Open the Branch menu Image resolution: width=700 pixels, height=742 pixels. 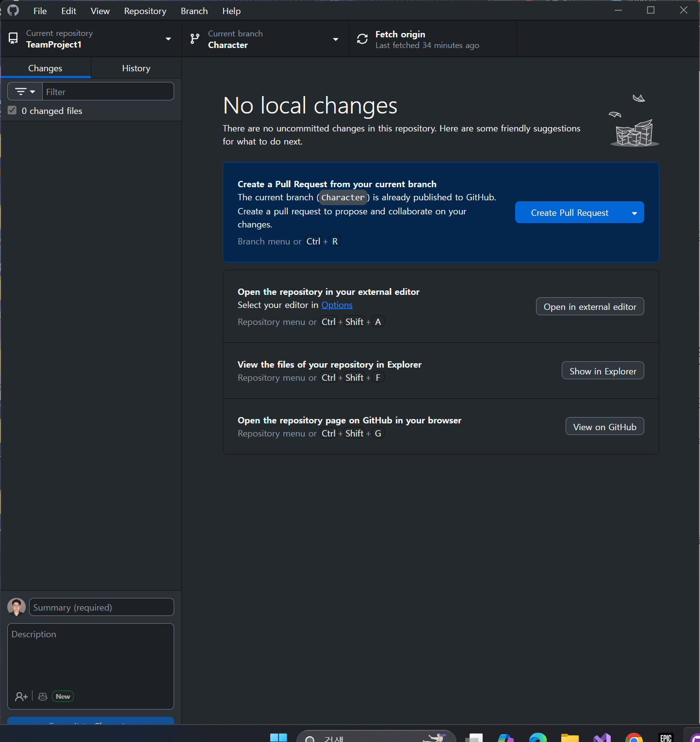pyautogui.click(x=194, y=11)
